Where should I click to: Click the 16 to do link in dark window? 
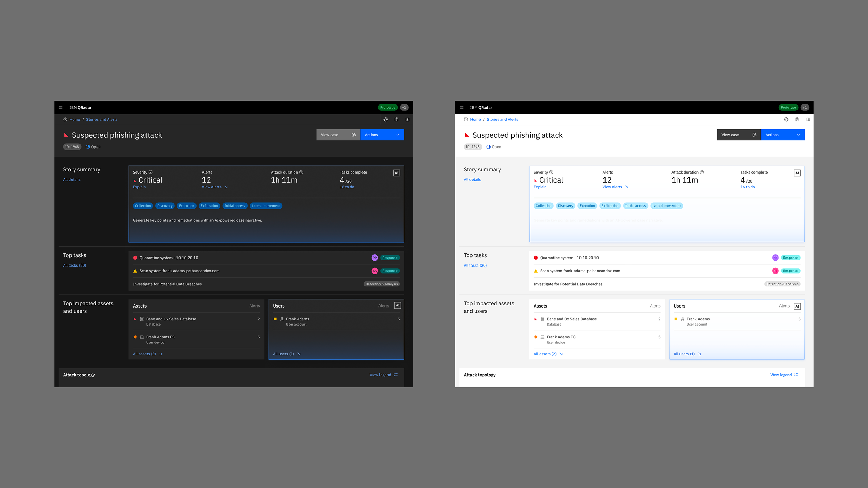pos(347,187)
